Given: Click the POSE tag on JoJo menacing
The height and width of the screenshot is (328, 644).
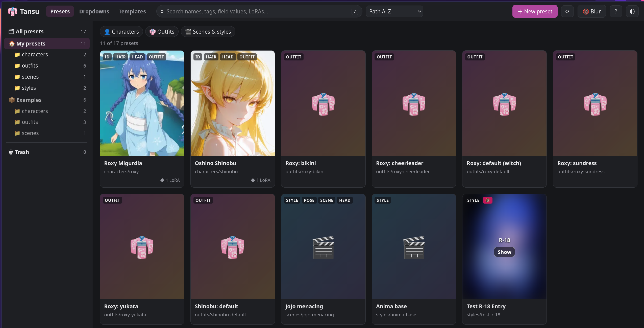Looking at the screenshot, I should [x=309, y=200].
